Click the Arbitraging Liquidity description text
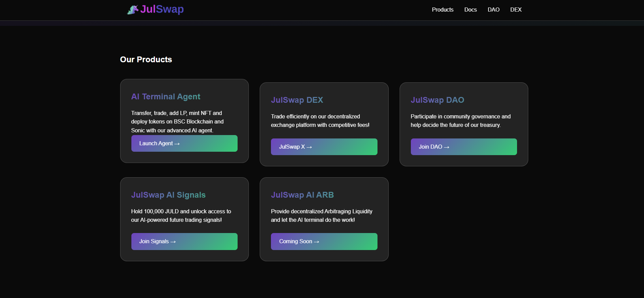Screen dimensions: 644x298 [x=321, y=216]
